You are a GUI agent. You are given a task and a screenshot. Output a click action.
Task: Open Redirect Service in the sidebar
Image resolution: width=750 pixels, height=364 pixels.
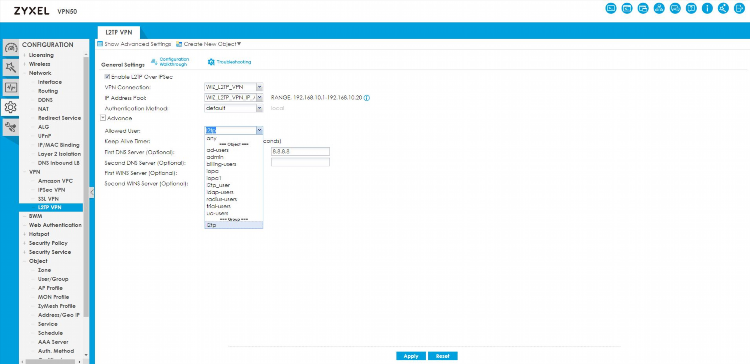59,118
